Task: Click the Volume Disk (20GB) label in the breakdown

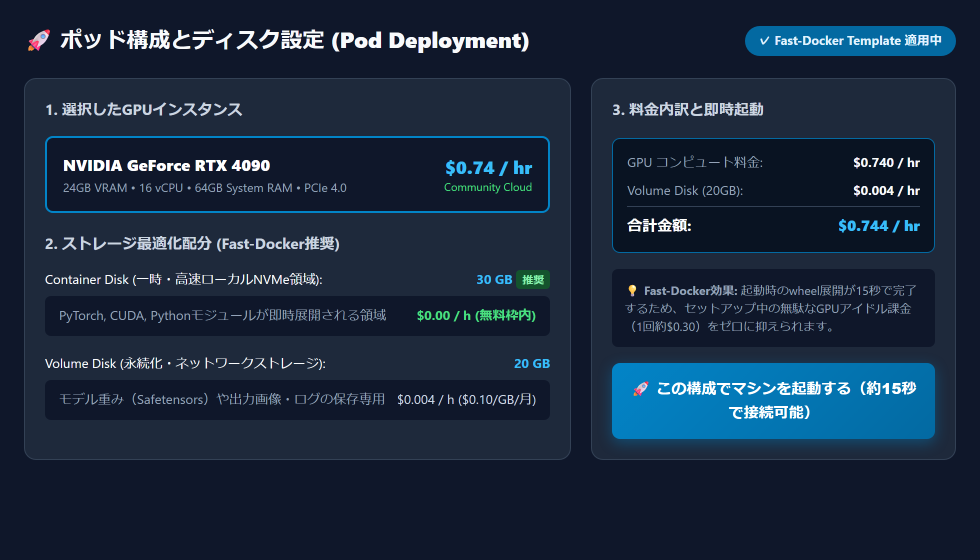Action: click(x=685, y=190)
